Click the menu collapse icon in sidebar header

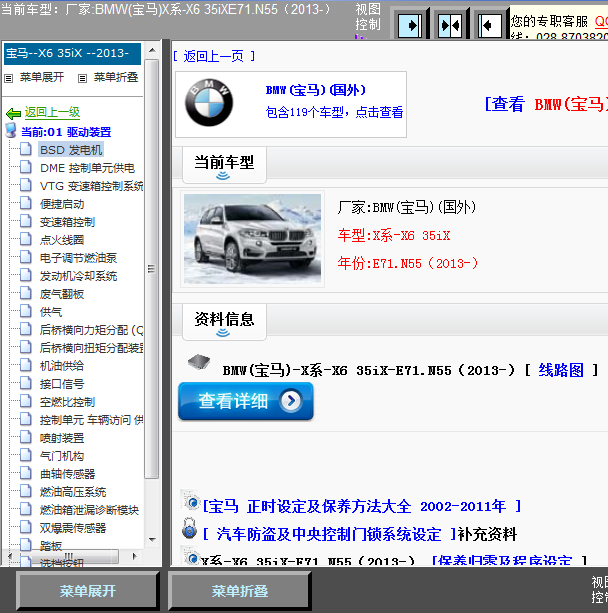(x=82, y=78)
